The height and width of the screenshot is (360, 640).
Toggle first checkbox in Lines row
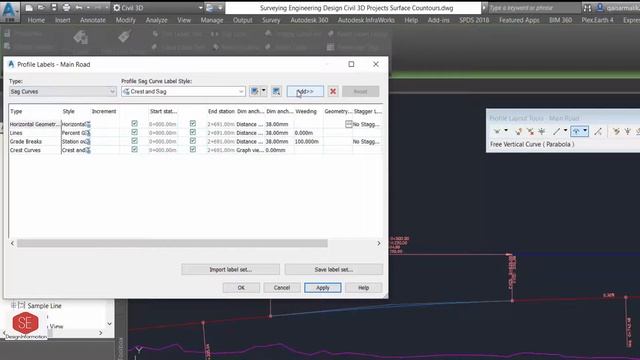(134, 132)
